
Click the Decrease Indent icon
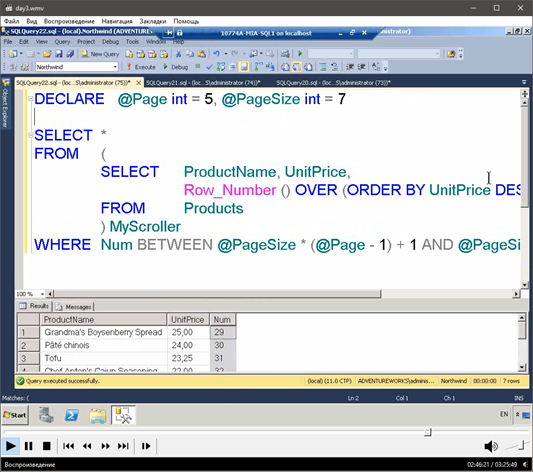(x=349, y=67)
